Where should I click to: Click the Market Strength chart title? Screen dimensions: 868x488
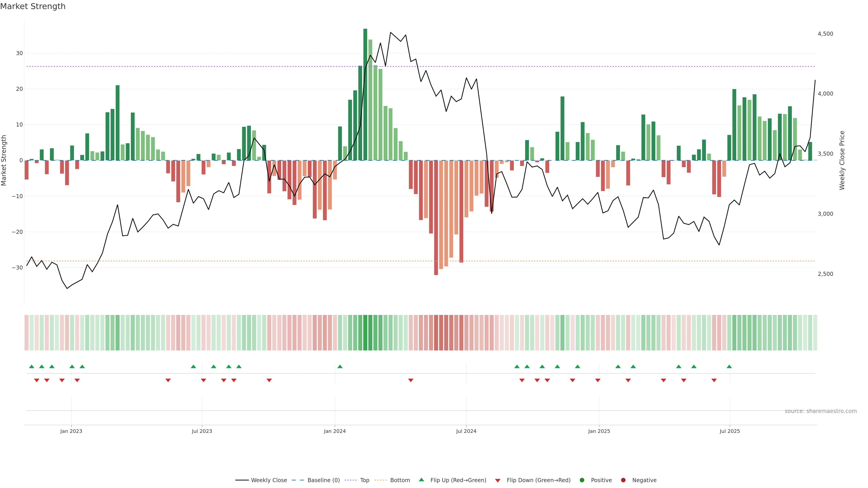[x=33, y=6]
